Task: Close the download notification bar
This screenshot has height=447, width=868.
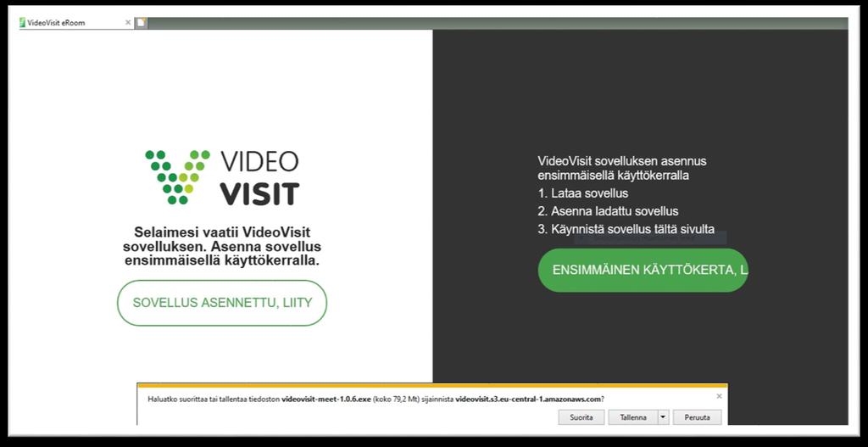Action: click(719, 396)
